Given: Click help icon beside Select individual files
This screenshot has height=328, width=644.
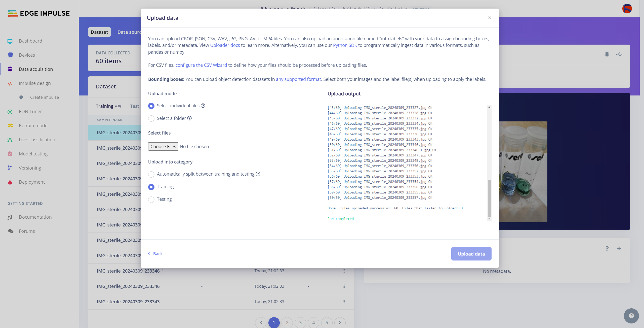Looking at the screenshot, I should pyautogui.click(x=203, y=106).
